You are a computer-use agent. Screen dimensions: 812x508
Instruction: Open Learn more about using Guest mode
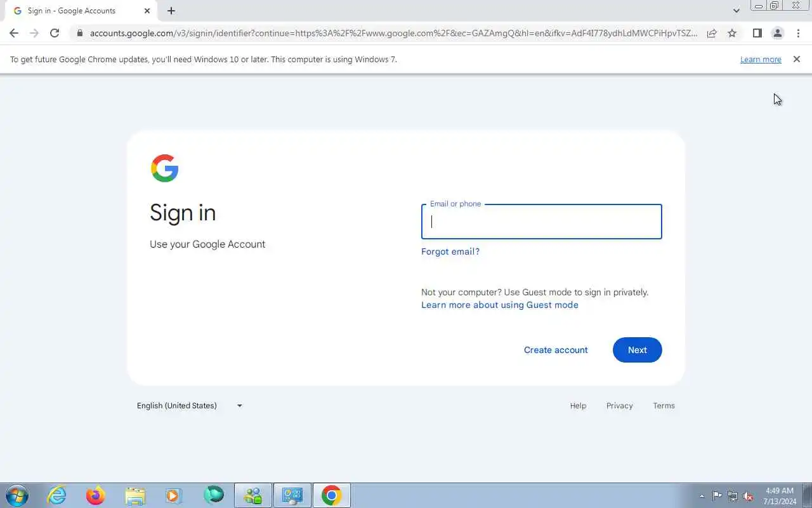pyautogui.click(x=500, y=305)
